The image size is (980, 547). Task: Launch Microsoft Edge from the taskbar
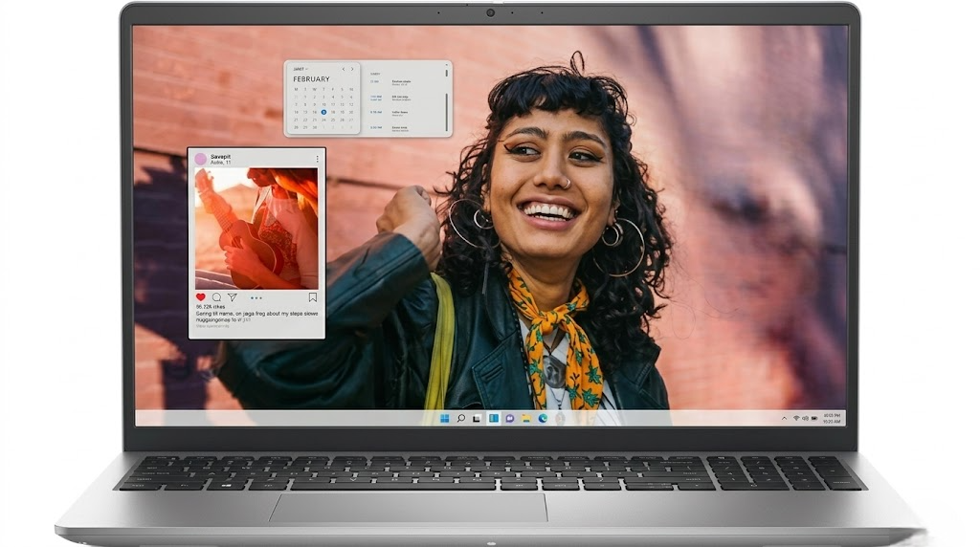pos(542,418)
